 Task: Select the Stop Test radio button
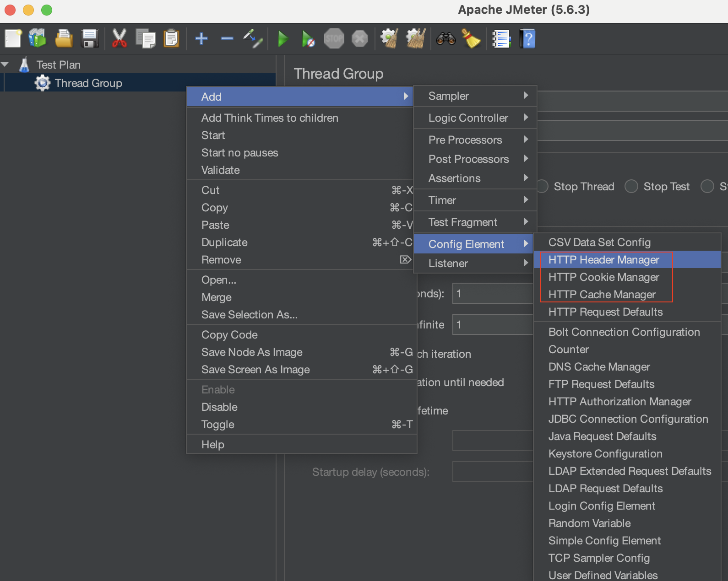(631, 186)
